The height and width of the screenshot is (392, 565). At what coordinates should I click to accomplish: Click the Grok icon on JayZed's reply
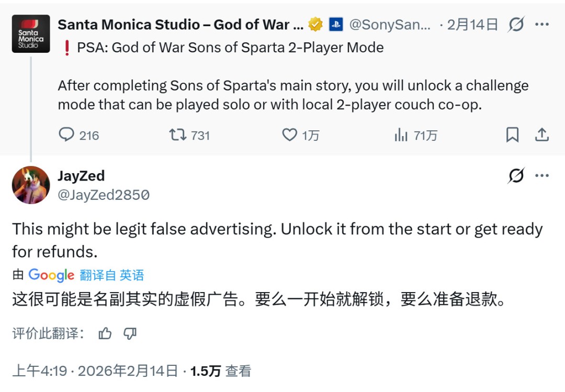click(x=517, y=177)
